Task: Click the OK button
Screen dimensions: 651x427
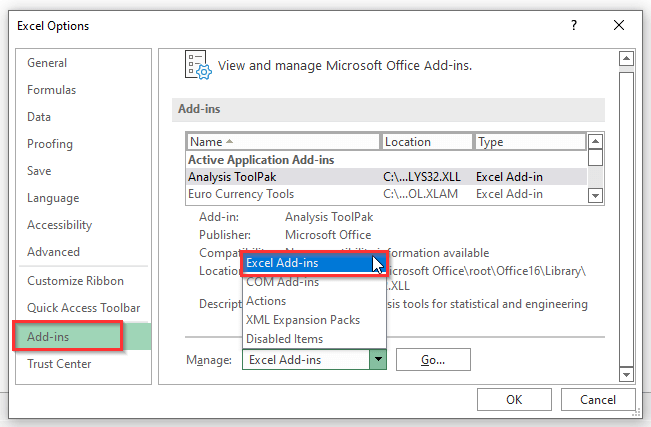Action: (514, 399)
